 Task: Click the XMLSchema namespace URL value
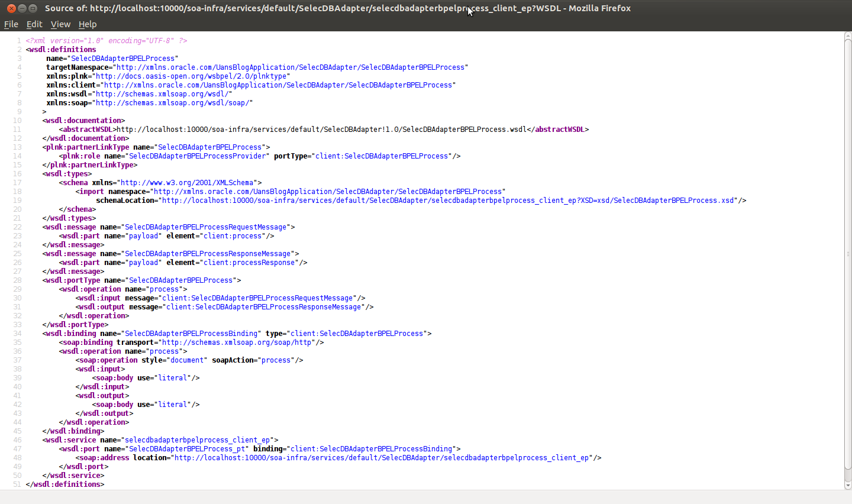(x=188, y=183)
